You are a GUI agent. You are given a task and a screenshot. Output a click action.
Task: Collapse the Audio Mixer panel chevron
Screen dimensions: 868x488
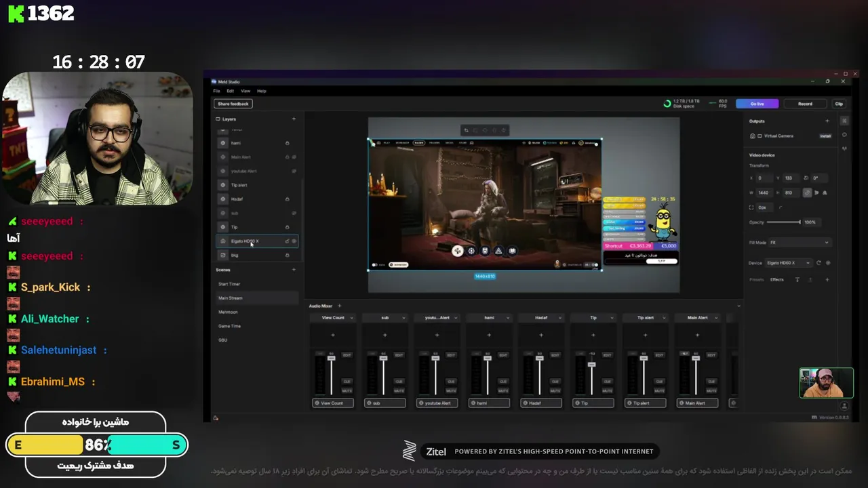pos(739,306)
